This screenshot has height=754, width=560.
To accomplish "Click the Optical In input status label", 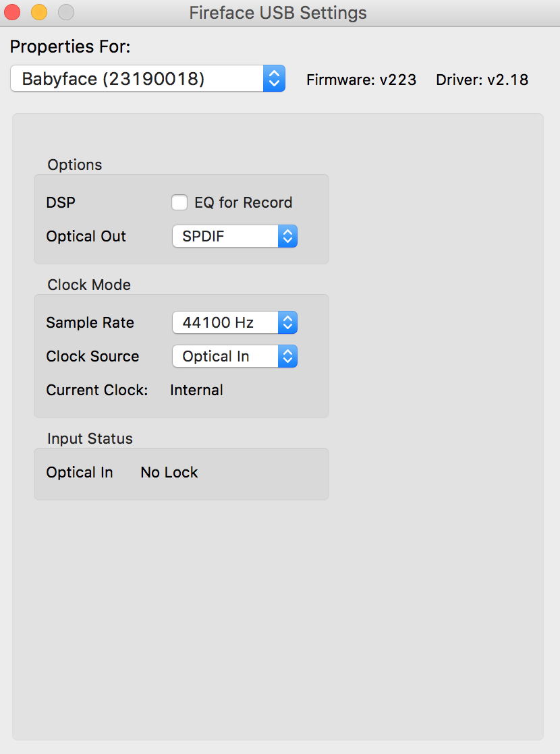I will point(80,473).
